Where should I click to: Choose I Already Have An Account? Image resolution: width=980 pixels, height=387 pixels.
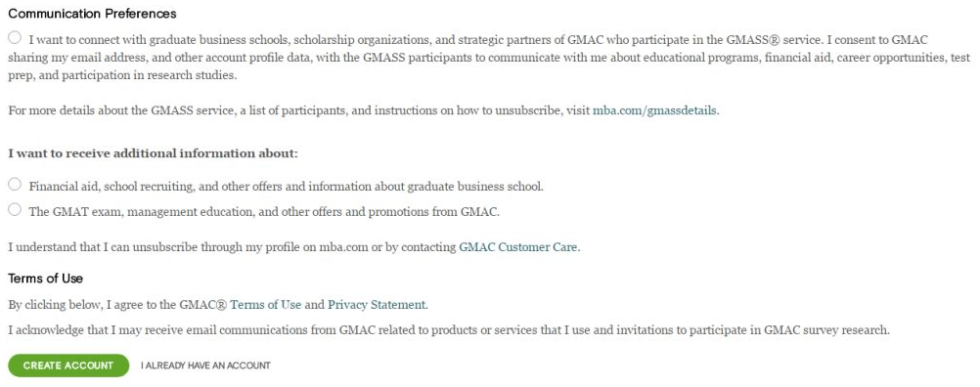[x=205, y=365]
